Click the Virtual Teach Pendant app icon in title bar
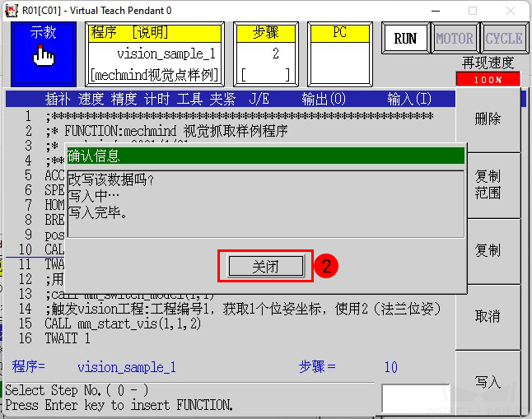 click(x=12, y=11)
